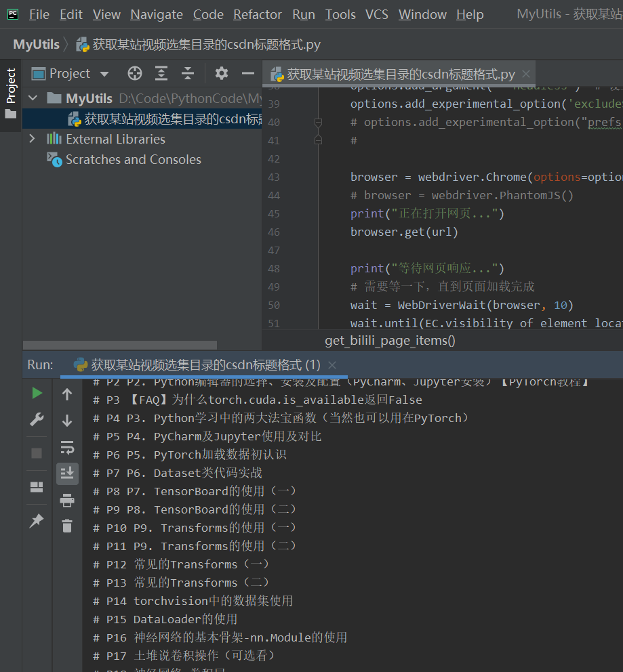Click the Pin Tab icon
623x672 pixels.
click(x=37, y=520)
